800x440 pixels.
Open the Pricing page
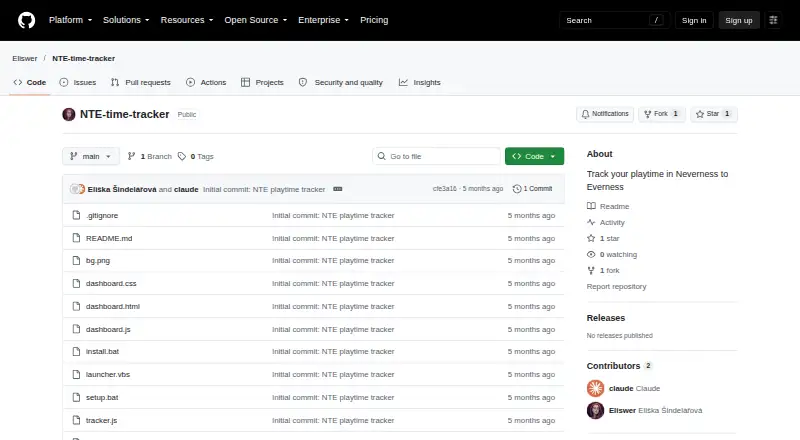pos(374,20)
